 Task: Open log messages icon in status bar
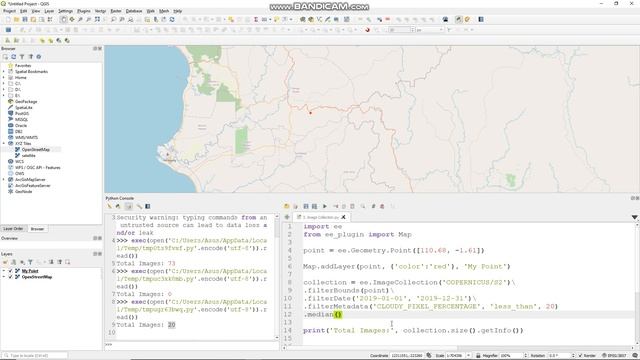(x=635, y=356)
